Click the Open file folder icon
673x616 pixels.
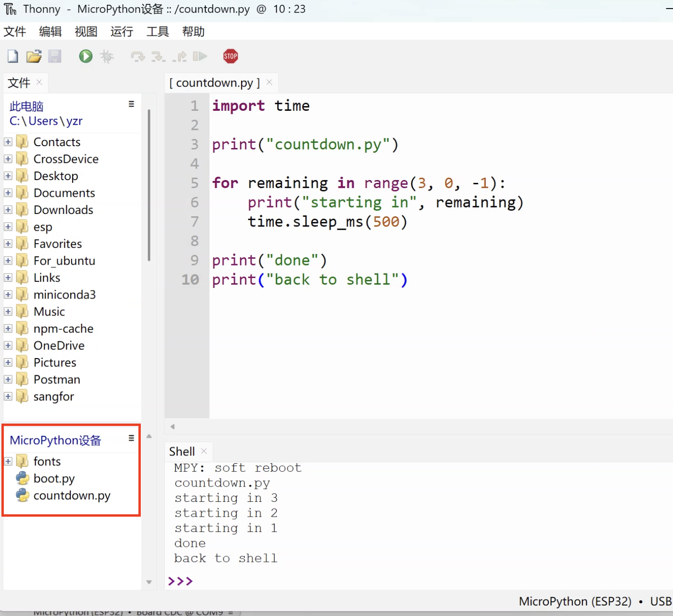pyautogui.click(x=33, y=56)
